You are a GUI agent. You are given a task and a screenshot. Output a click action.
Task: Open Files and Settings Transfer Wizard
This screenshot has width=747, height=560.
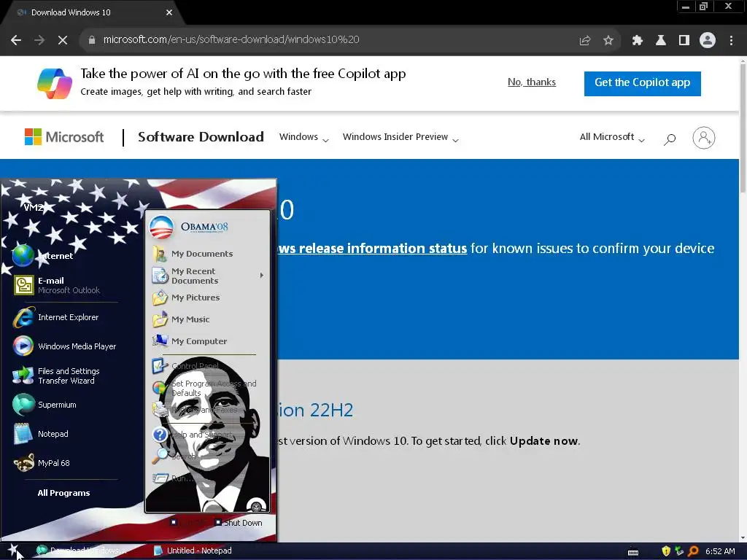[x=56, y=376]
